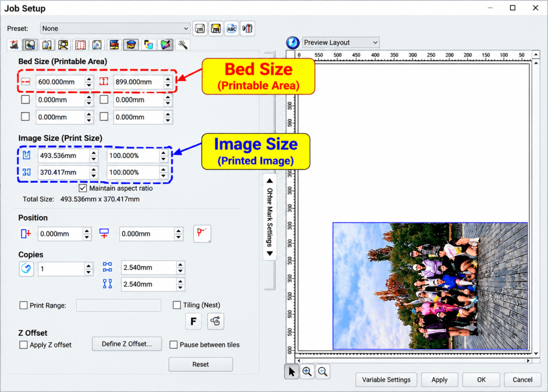Click the bed height field 899.000mm
The height and width of the screenshot is (392, 548).
tap(139, 82)
